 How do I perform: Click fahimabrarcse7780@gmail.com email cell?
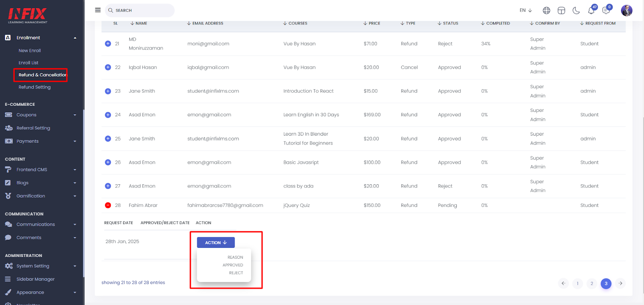pos(225,205)
